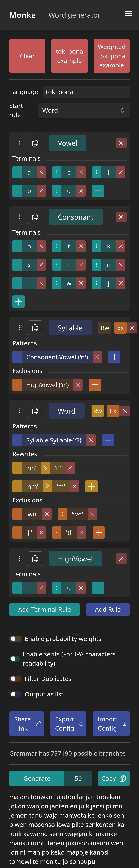
Task: Toggle Ex on Syllable rule
Action: 120,328
